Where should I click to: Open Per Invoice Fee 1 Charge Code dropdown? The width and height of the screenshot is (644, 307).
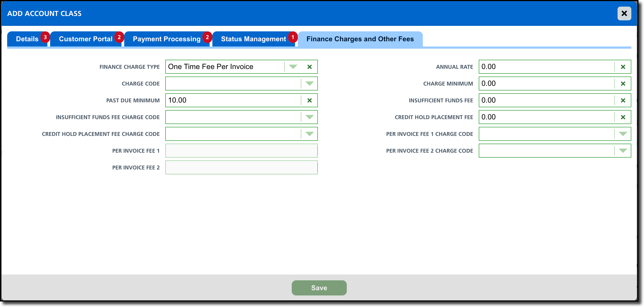click(x=623, y=134)
